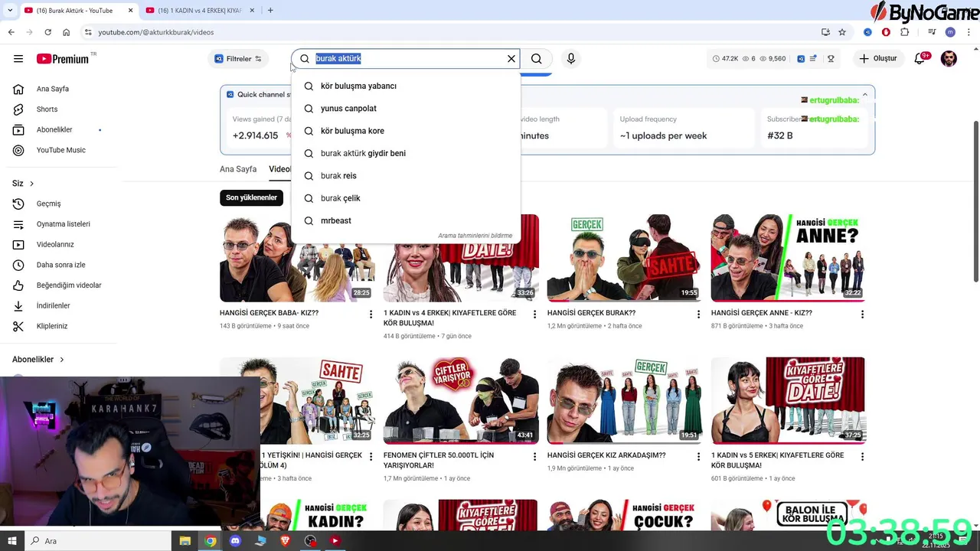Screen dimensions: 980x551
Task: Collapse Quick channel stats panel chevron
Action: pyautogui.click(x=865, y=94)
